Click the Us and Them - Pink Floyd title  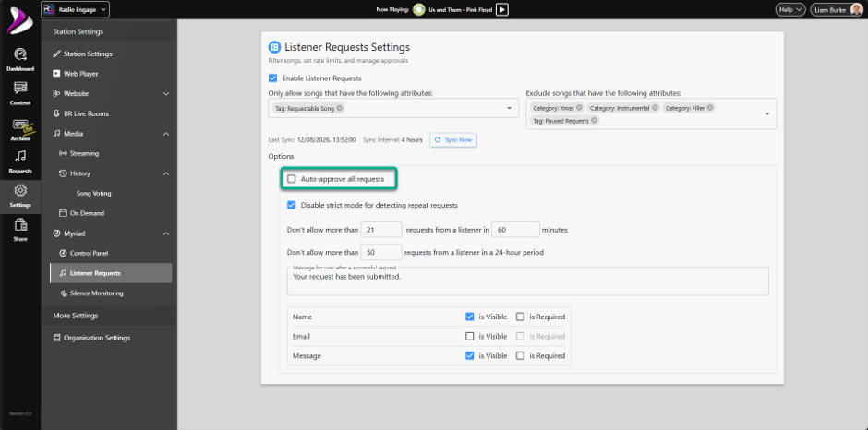point(461,9)
